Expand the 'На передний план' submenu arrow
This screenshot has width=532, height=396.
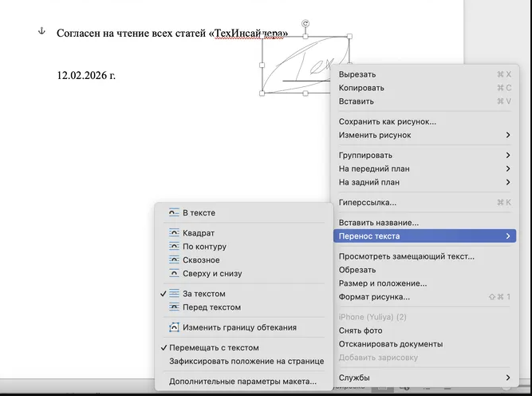click(x=508, y=168)
